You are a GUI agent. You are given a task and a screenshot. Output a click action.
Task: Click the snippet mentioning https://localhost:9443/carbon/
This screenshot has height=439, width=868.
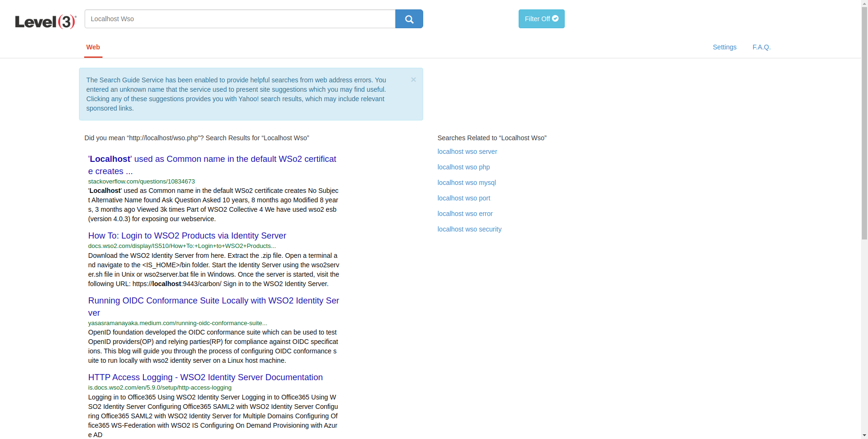pyautogui.click(x=213, y=270)
